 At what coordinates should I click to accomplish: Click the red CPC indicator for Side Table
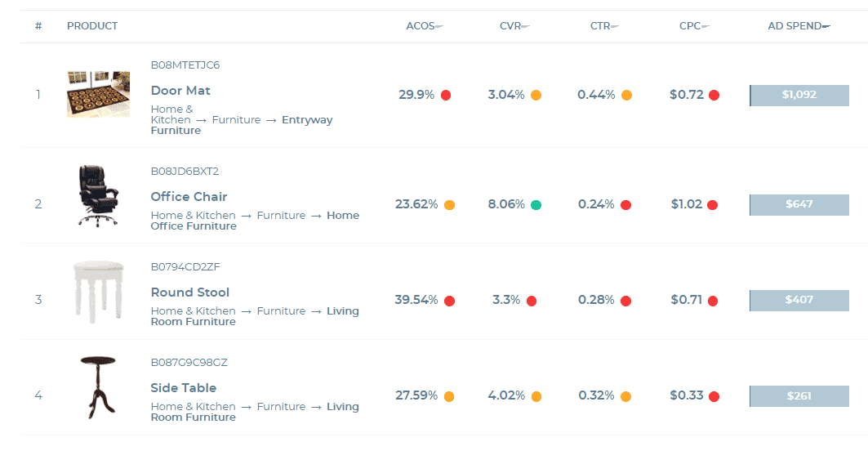tap(714, 396)
